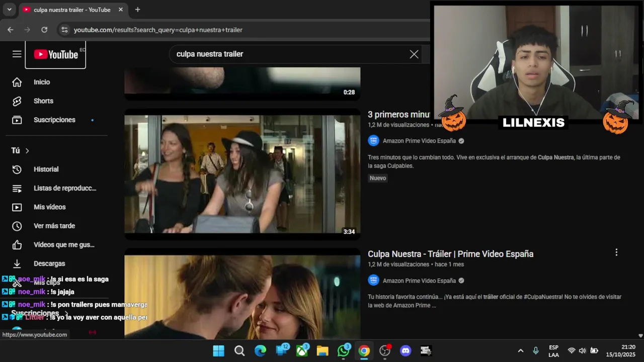Open a new Chrome tab

click(x=138, y=10)
